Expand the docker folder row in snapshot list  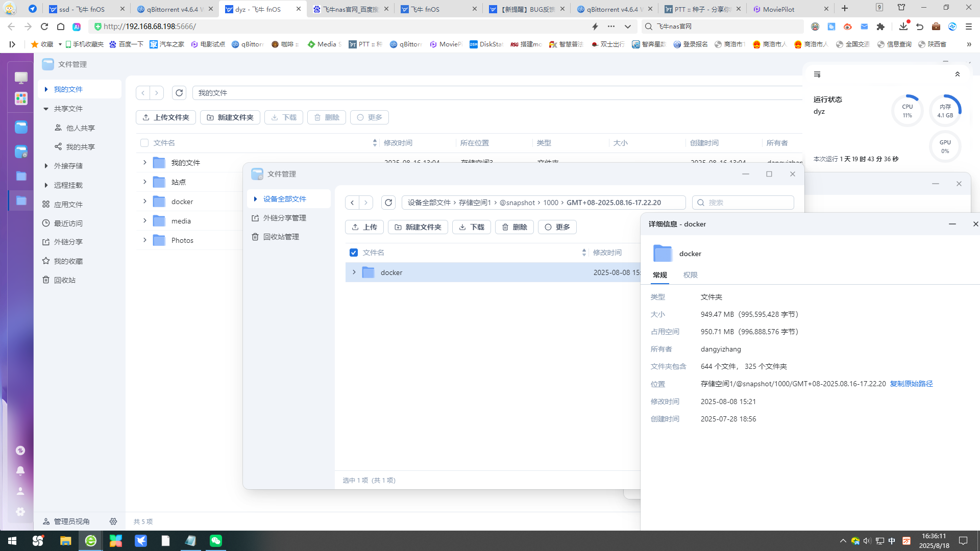(x=354, y=272)
